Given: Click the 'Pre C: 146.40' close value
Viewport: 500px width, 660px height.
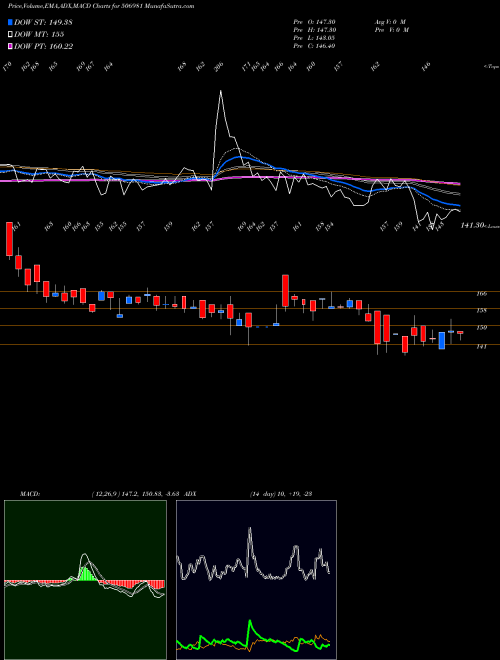Looking at the screenshot, I should coord(314,46).
